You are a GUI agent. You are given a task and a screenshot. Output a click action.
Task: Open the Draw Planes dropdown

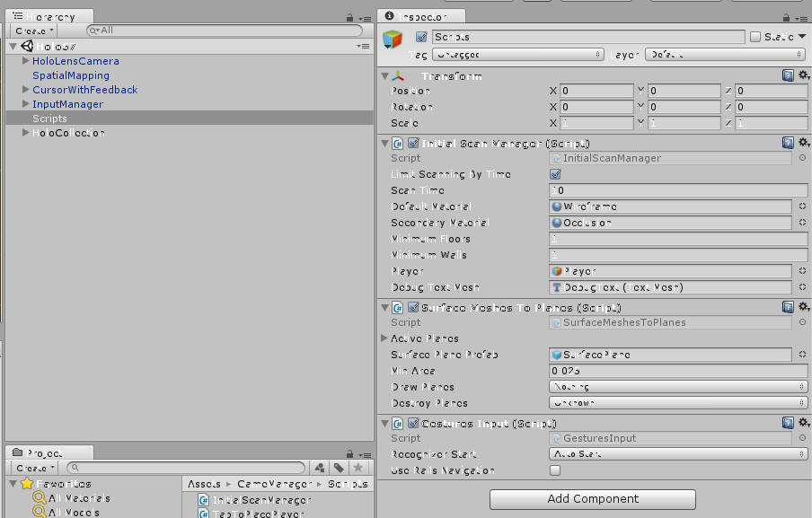(678, 387)
